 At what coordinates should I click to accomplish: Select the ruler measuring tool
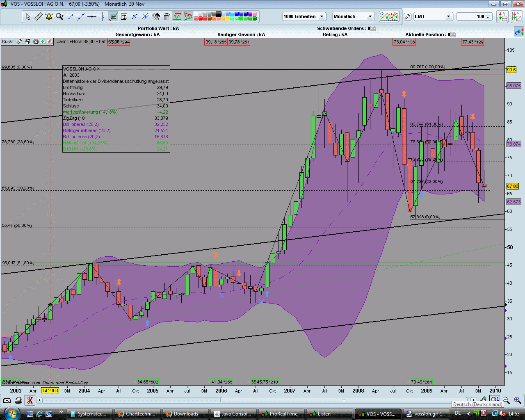click(x=37, y=16)
